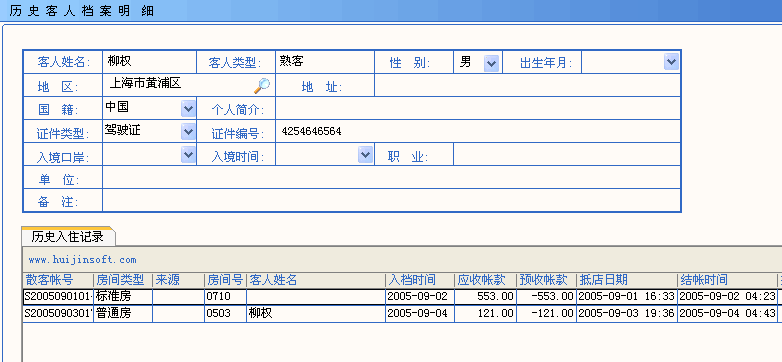Expand the 国籍 nationality dropdown
The width and height of the screenshot is (782, 362).
(188, 108)
